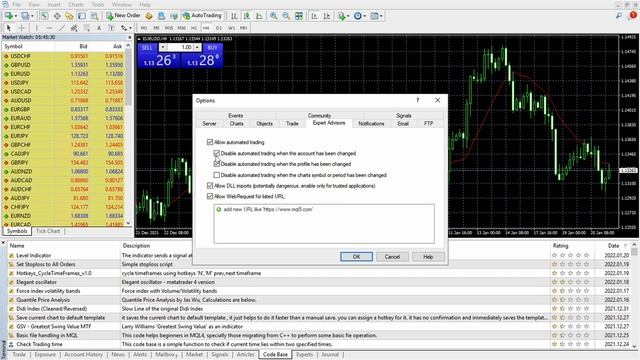Uncheck Allow automated trading
Image resolution: width=640 pixels, height=360 pixels.
pyautogui.click(x=210, y=142)
